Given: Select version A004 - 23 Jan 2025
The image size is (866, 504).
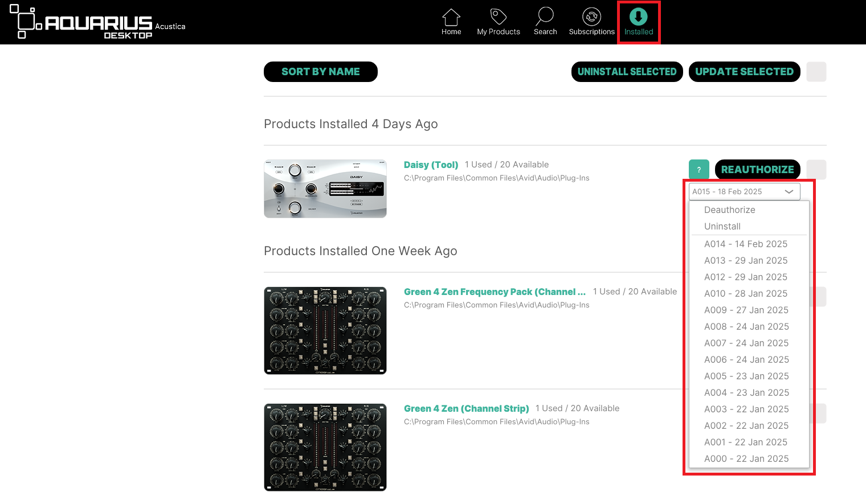Looking at the screenshot, I should 749,392.
